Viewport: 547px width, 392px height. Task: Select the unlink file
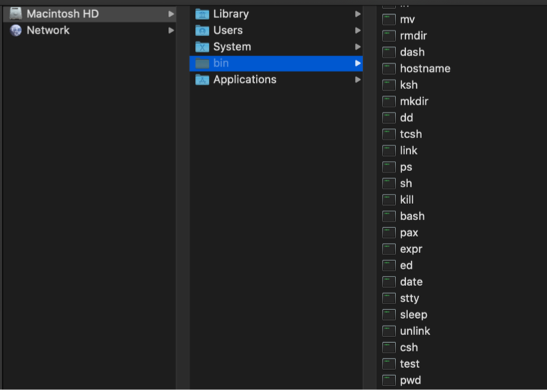click(415, 331)
